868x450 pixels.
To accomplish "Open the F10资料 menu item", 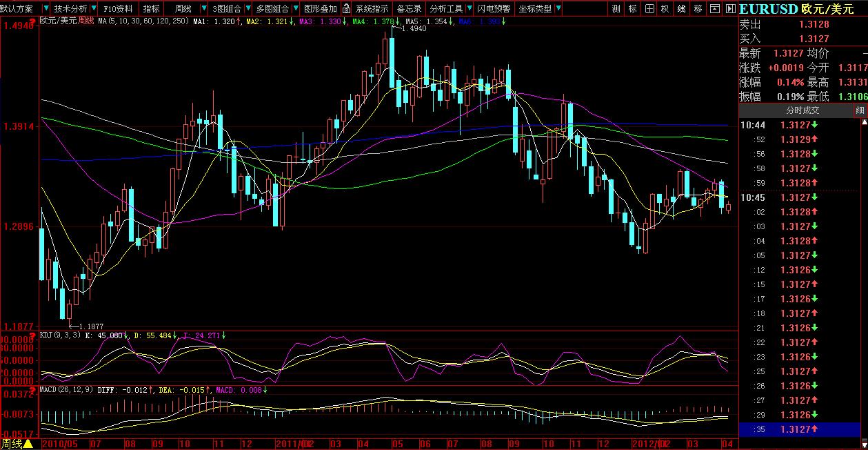I will tap(118, 9).
